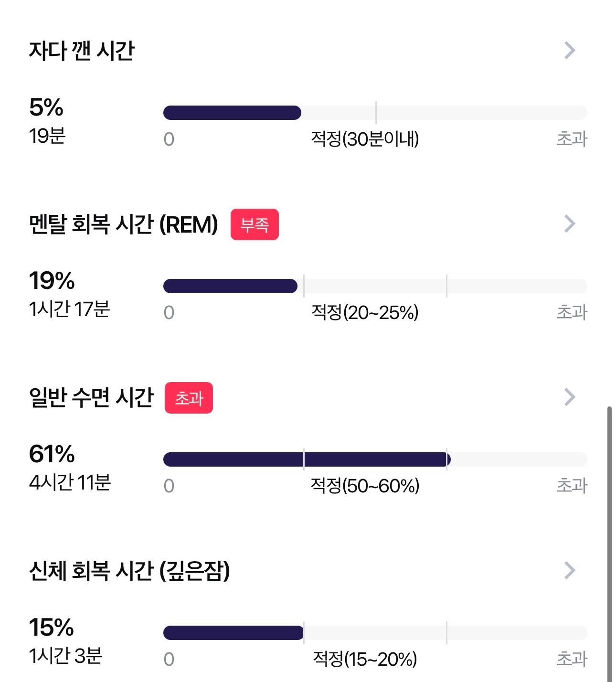
Task: Click the 적정(30분이내) range label
Action: [x=365, y=139]
